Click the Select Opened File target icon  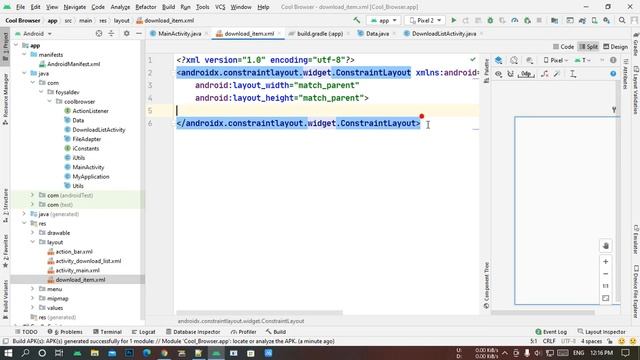(99, 33)
